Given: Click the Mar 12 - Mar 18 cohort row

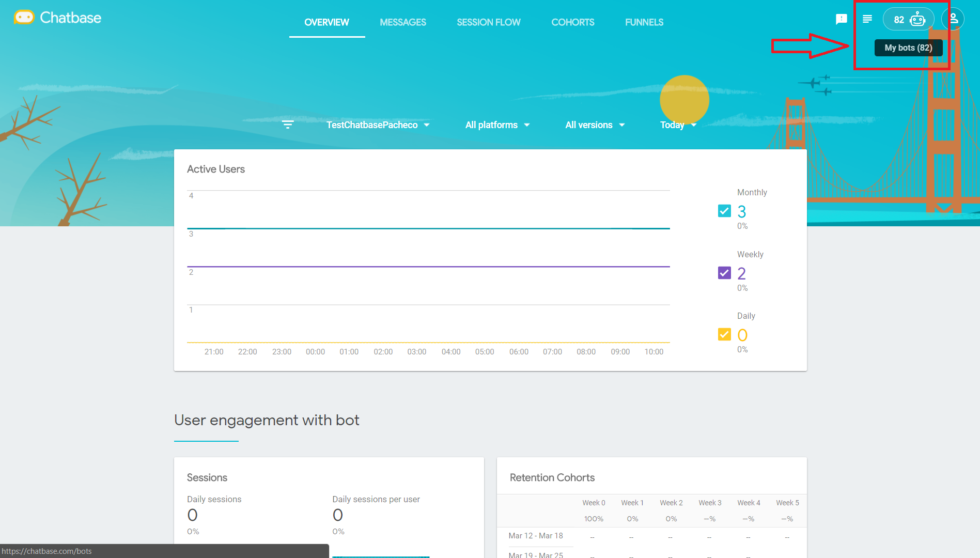Looking at the screenshot, I should pos(536,536).
